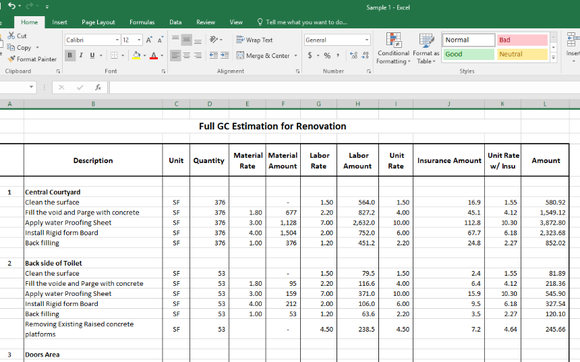Click the Borders icon
The width and height of the screenshot is (580, 362).
point(114,55)
